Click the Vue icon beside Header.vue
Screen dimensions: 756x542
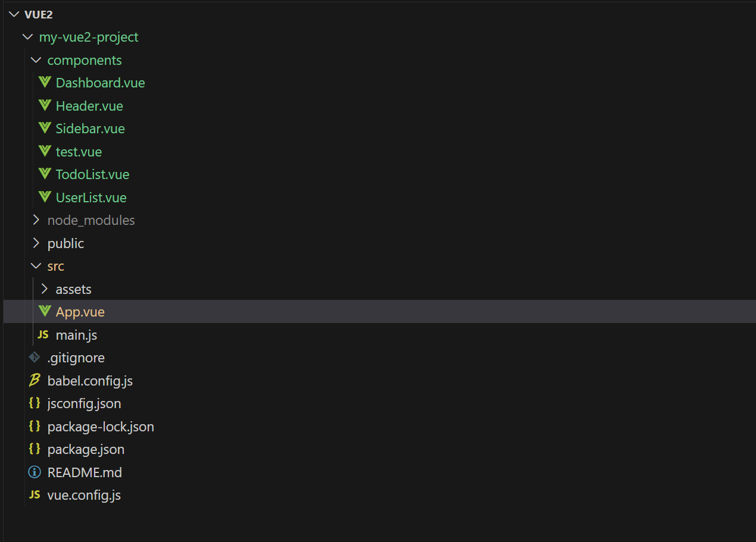point(45,106)
